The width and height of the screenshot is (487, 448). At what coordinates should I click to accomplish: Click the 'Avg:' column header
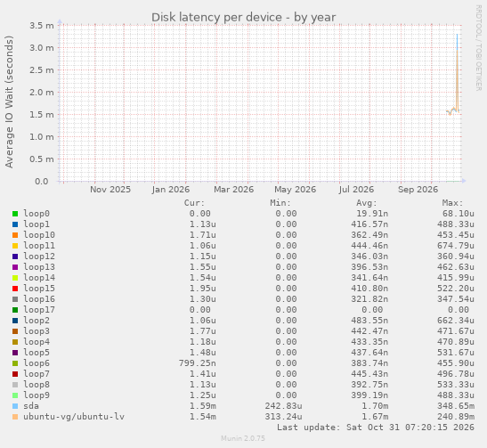367,203
